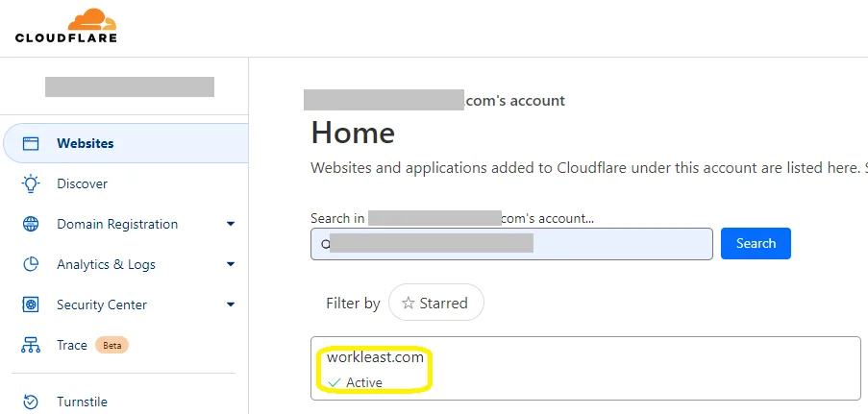Open the Discover section label
Image resolution: width=868 pixels, height=414 pixels.
click(82, 183)
